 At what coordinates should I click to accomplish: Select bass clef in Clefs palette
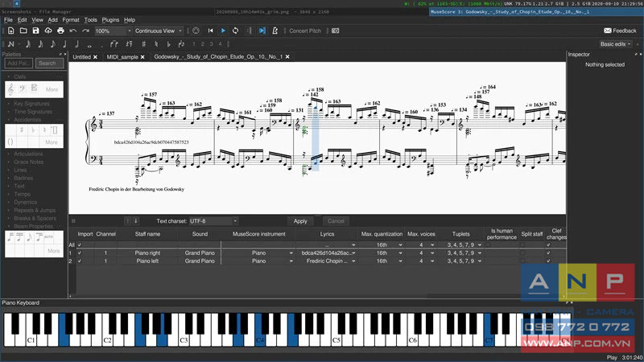click(23, 88)
